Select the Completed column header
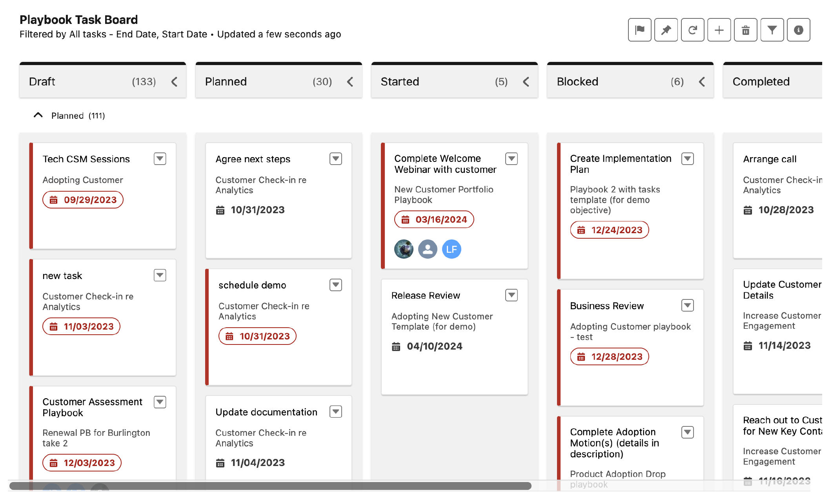Image resolution: width=832 pixels, height=504 pixels. (x=761, y=82)
